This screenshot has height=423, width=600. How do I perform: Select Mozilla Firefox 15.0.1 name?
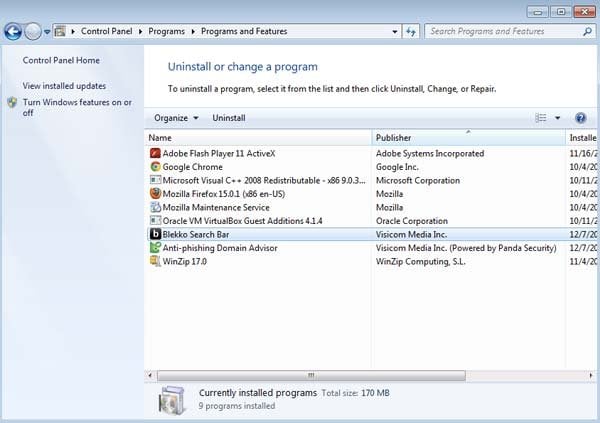click(x=224, y=194)
